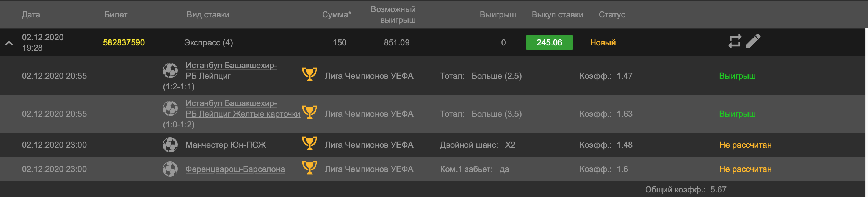Screen dimensions: 868x197
Task: Click soccer ball icon in Желтые карточки row
Action: pyautogui.click(x=170, y=108)
